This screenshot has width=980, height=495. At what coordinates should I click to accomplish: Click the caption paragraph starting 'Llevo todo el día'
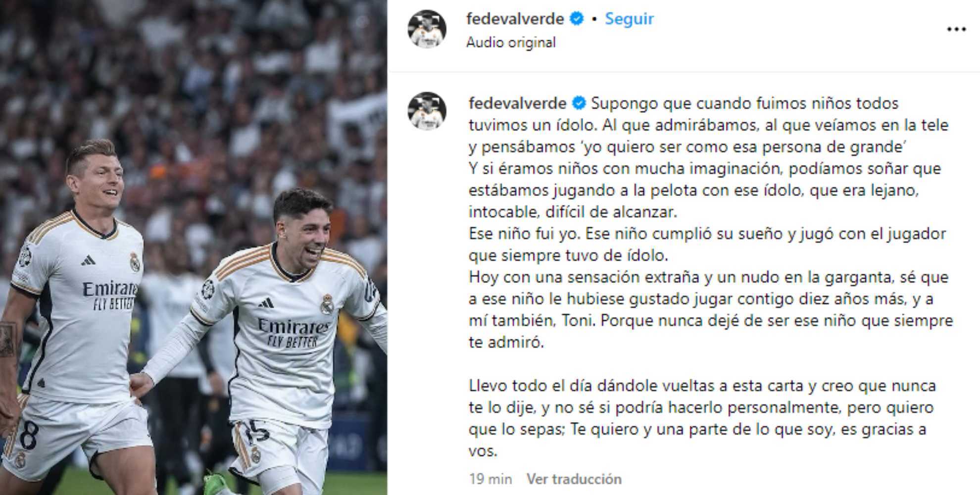tap(702, 418)
